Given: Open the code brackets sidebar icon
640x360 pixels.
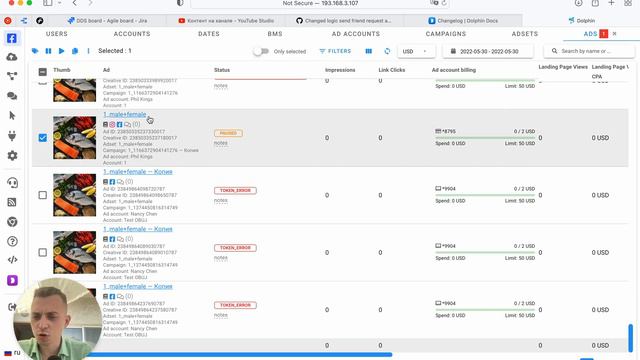Looking at the screenshot, I should (x=12, y=260).
